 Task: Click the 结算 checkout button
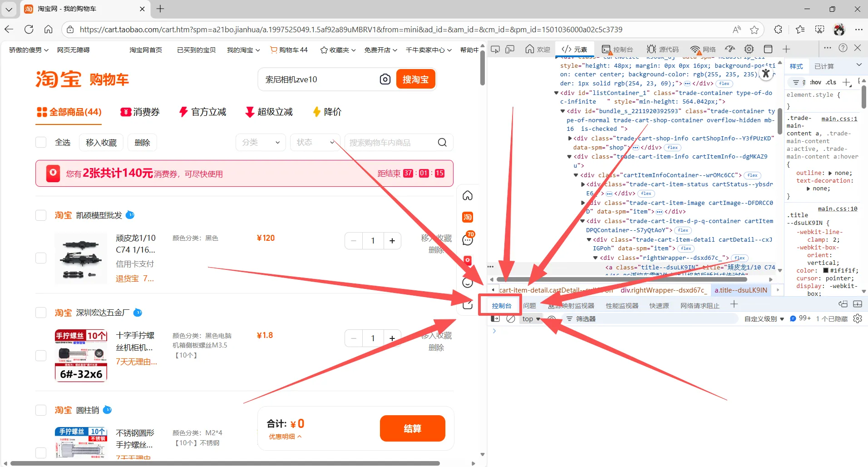pyautogui.click(x=412, y=428)
